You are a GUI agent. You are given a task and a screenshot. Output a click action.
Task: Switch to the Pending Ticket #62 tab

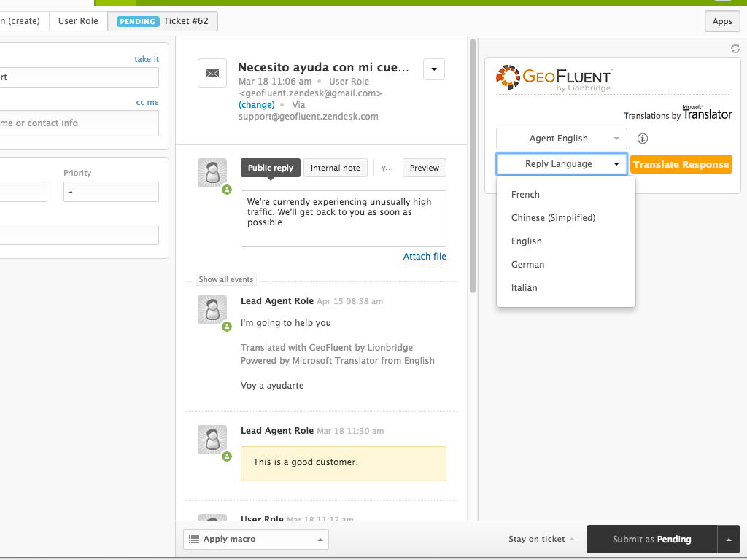click(x=163, y=21)
